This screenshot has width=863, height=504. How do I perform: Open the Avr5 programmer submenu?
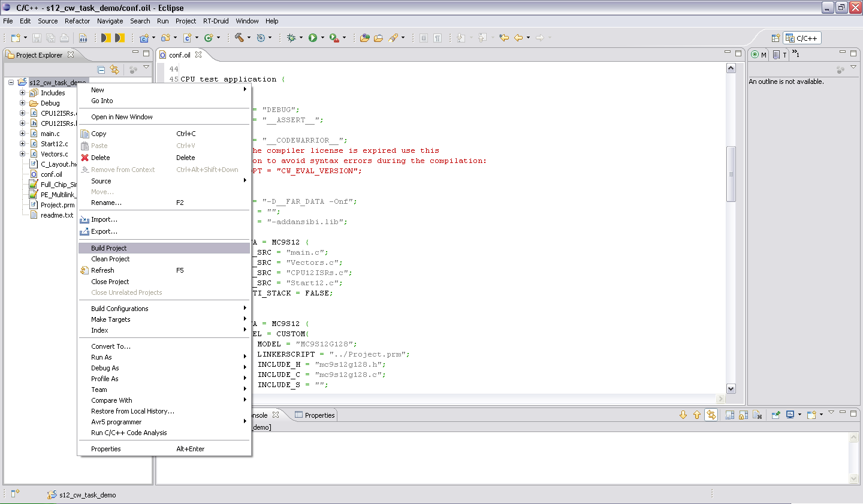coord(164,422)
